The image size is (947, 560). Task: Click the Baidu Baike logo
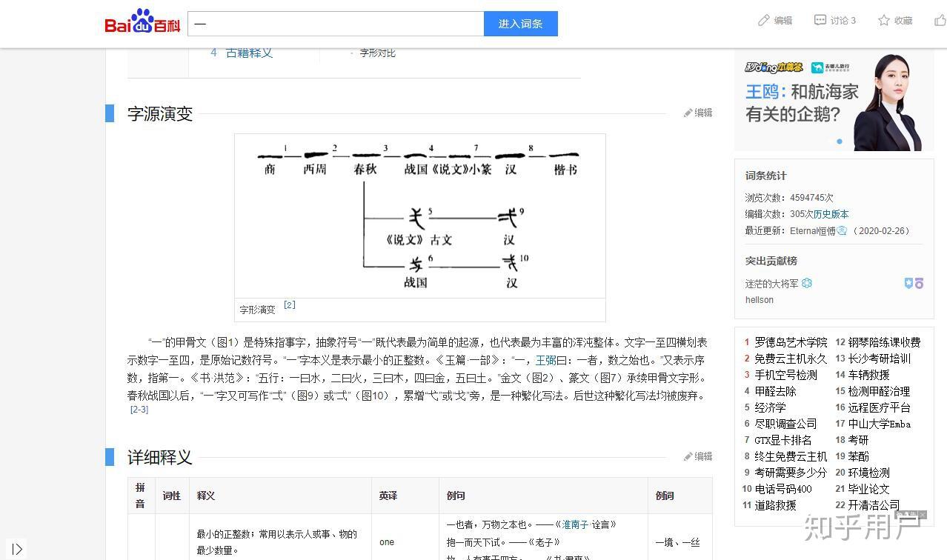(x=142, y=21)
